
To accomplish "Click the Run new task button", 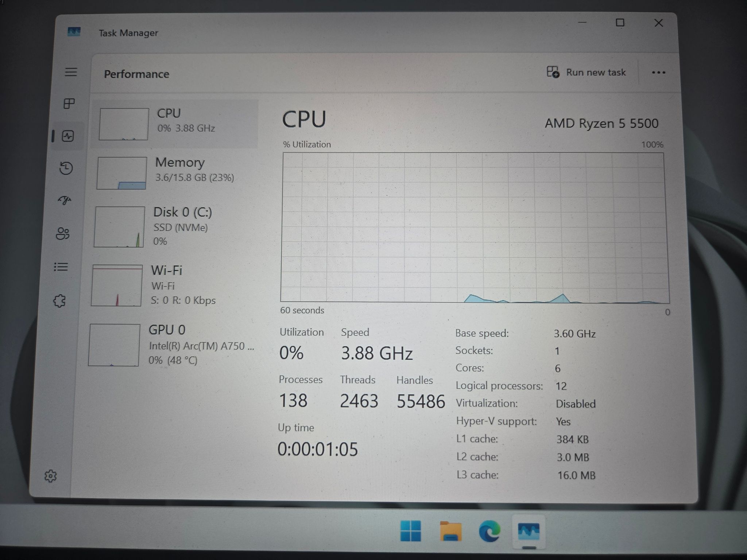I will click(586, 72).
